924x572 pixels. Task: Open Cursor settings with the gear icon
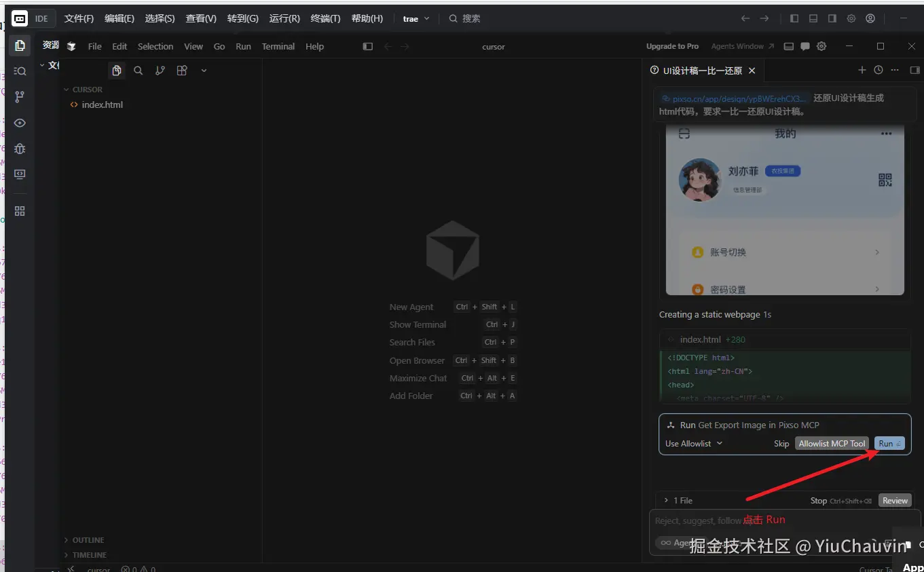tap(821, 46)
